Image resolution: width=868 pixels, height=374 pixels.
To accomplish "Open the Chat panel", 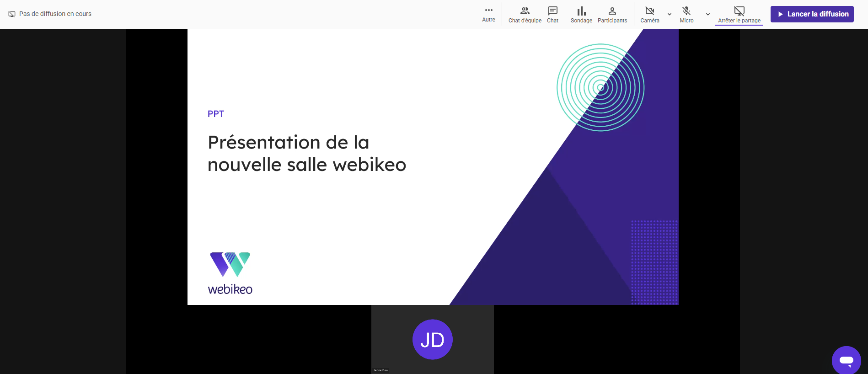I will pyautogui.click(x=552, y=15).
